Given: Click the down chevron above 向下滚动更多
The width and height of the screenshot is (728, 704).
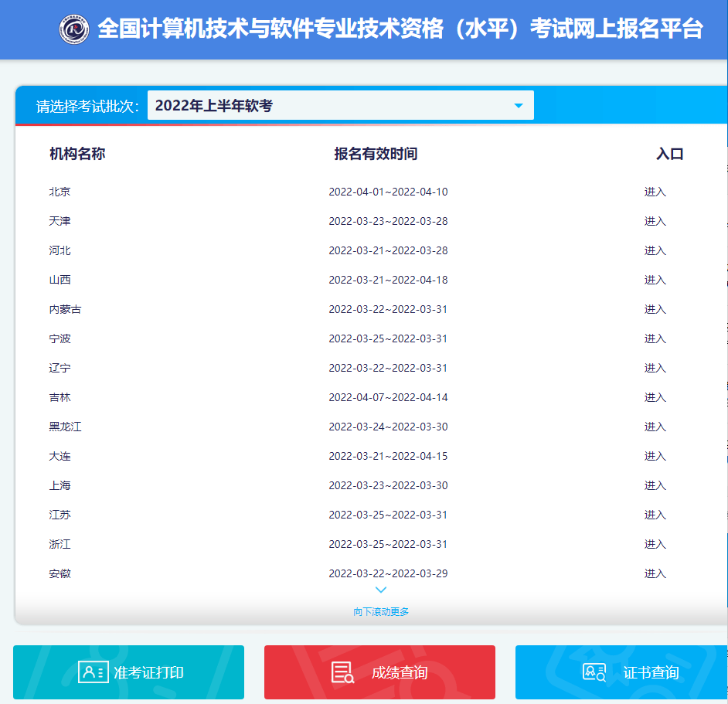Looking at the screenshot, I should coord(381,590).
